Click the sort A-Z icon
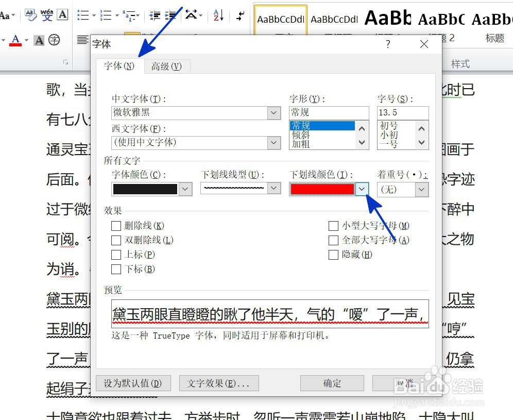The height and width of the screenshot is (420, 513). click(x=217, y=15)
